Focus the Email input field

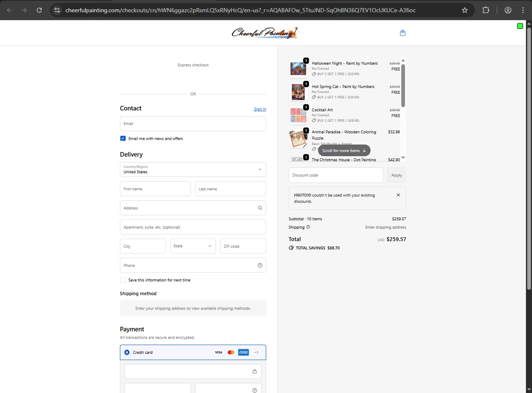[x=193, y=124]
